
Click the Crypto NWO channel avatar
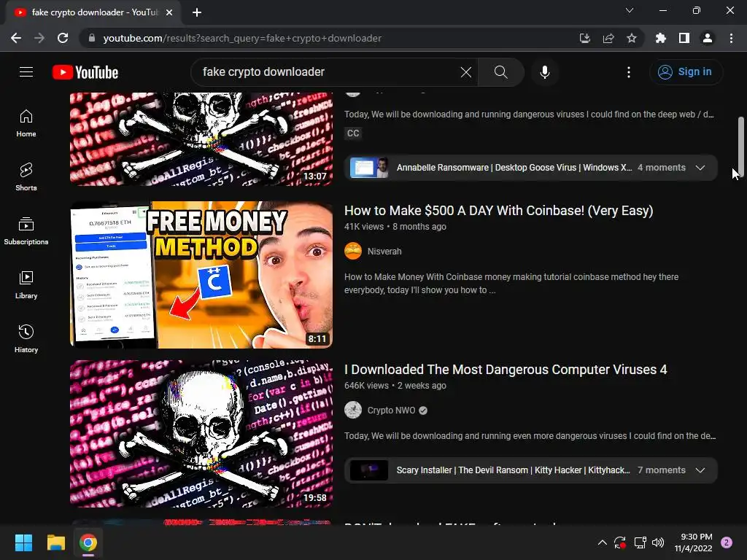point(353,410)
